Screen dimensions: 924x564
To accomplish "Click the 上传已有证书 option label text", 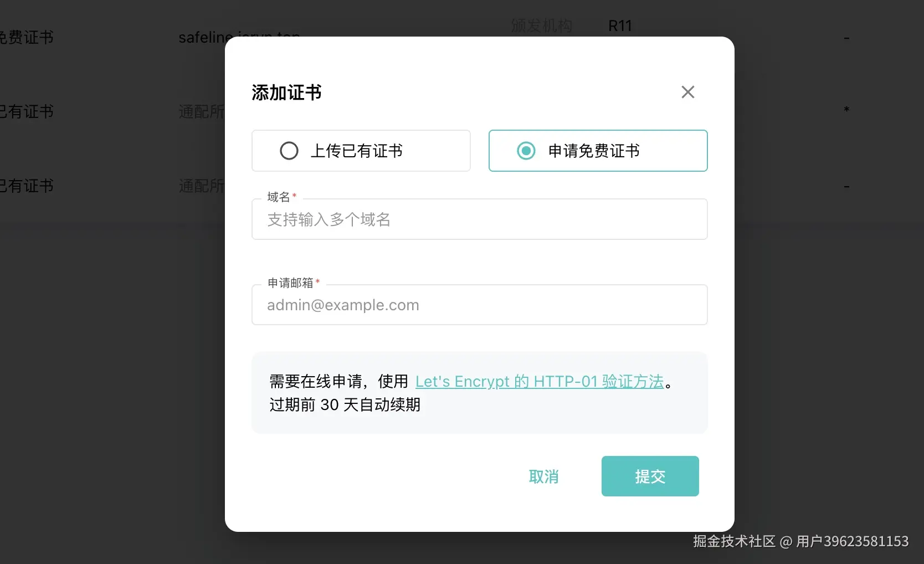I will click(x=356, y=151).
